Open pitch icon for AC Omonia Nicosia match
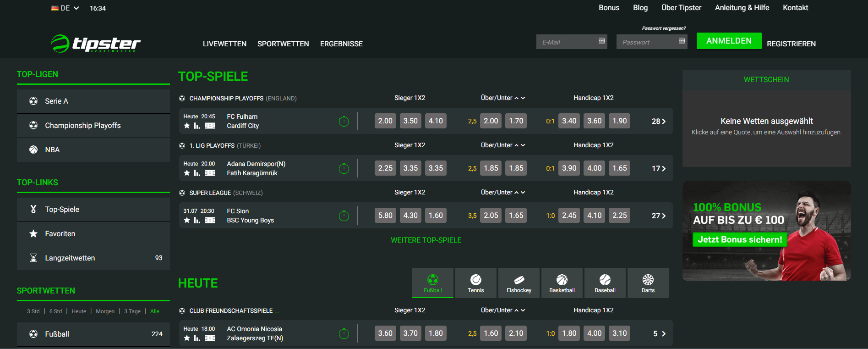This screenshot has height=349, width=868. [x=210, y=338]
